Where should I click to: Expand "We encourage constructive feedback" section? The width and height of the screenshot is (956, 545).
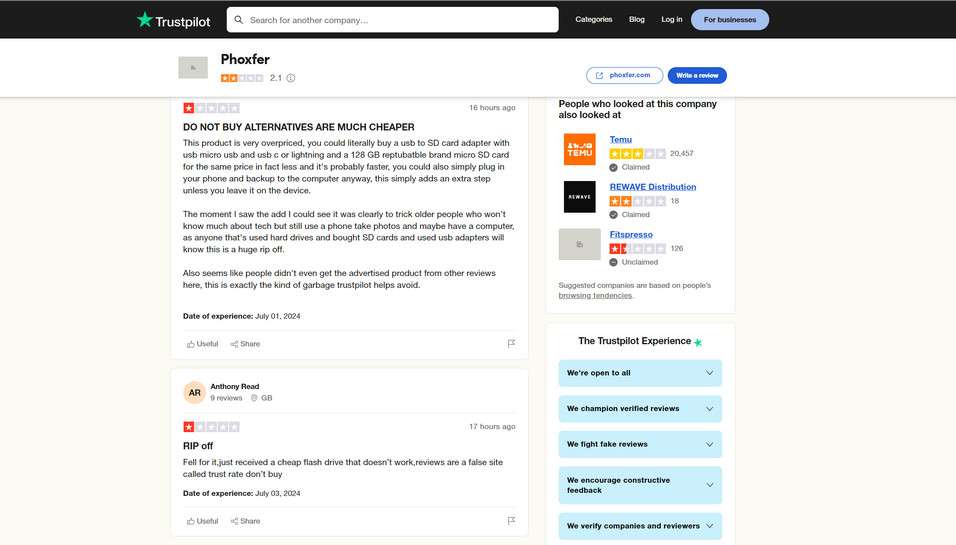640,485
